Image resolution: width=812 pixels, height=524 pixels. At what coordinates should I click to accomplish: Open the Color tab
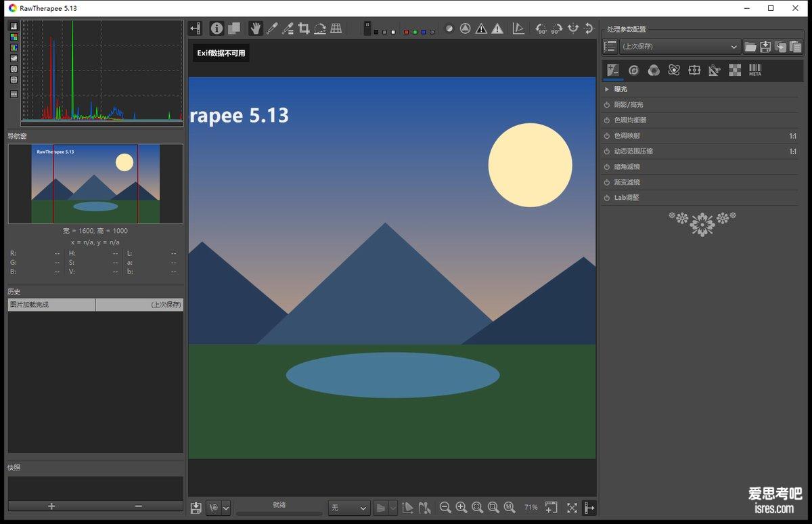(x=654, y=70)
